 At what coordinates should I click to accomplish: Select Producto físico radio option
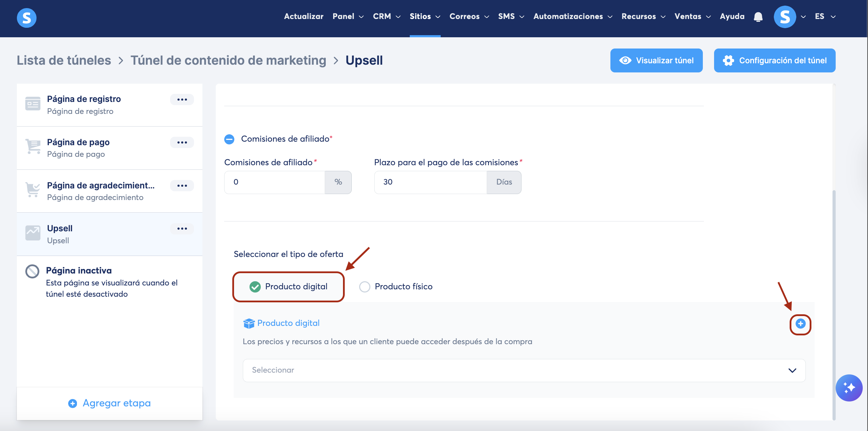365,287
